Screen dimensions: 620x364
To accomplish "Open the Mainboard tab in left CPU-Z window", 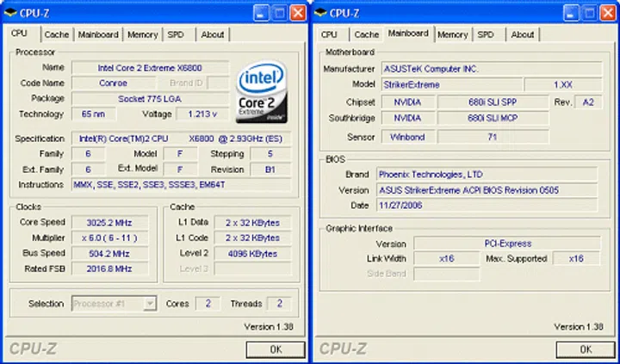I will pos(98,34).
